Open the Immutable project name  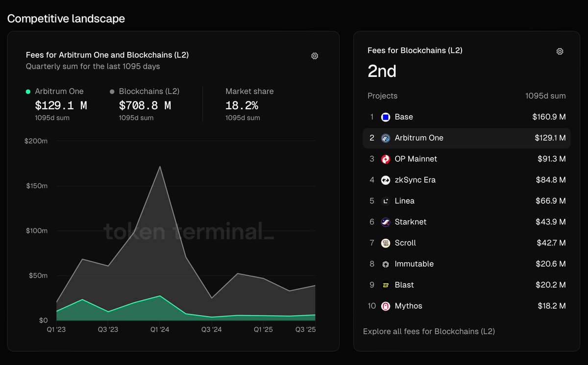click(x=414, y=264)
